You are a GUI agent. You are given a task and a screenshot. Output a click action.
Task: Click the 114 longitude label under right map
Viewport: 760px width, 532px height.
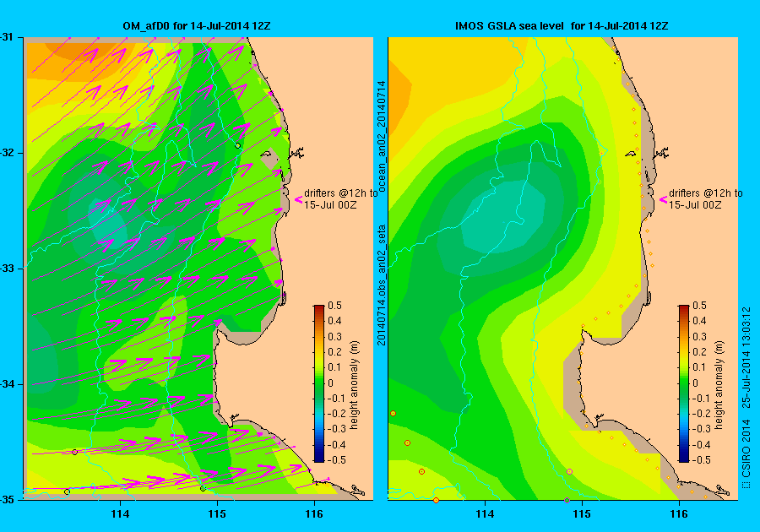pos(485,514)
